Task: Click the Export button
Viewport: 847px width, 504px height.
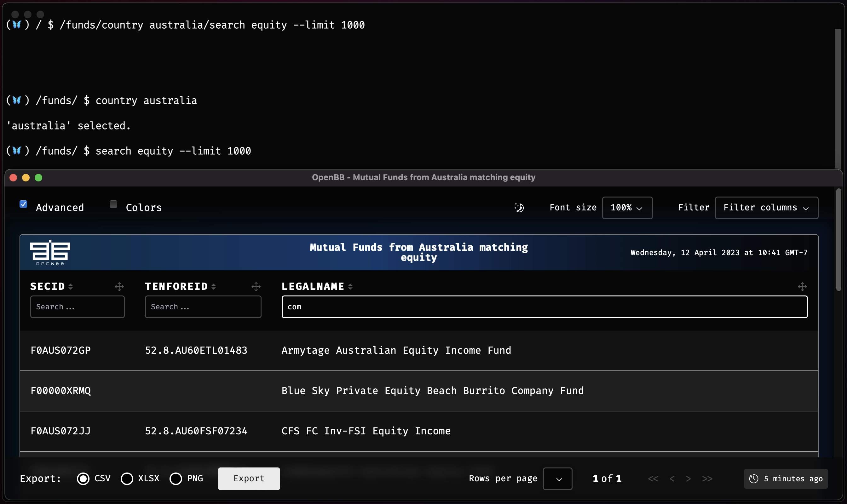Action: 248,478
